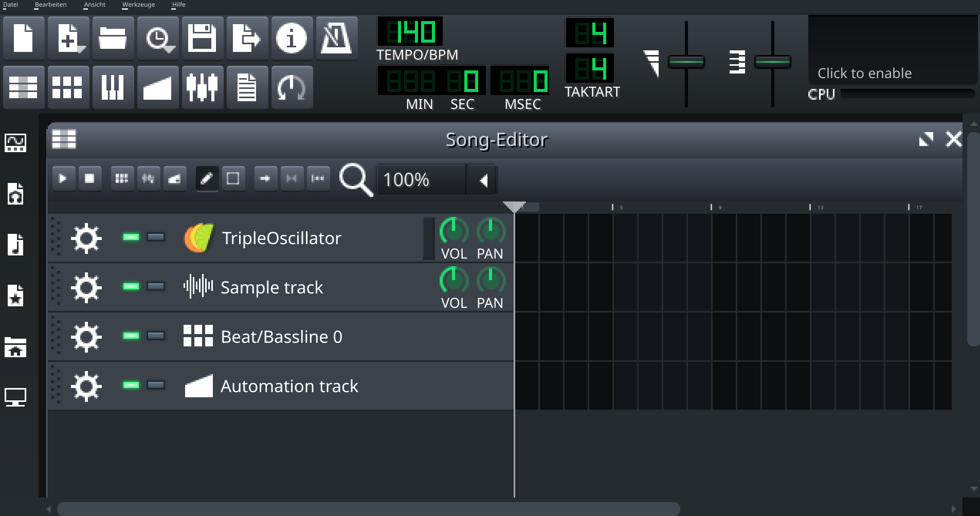
Task: Toggle the metronome icon
Action: (336, 39)
